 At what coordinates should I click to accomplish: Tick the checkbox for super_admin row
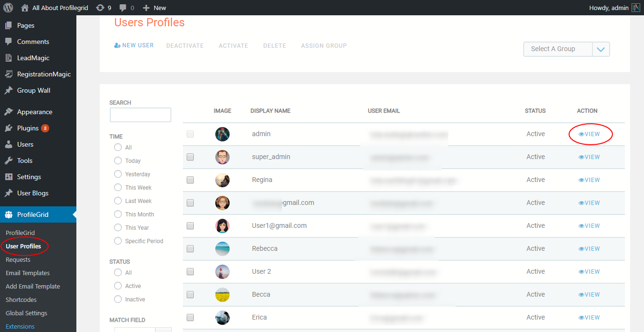coord(190,157)
